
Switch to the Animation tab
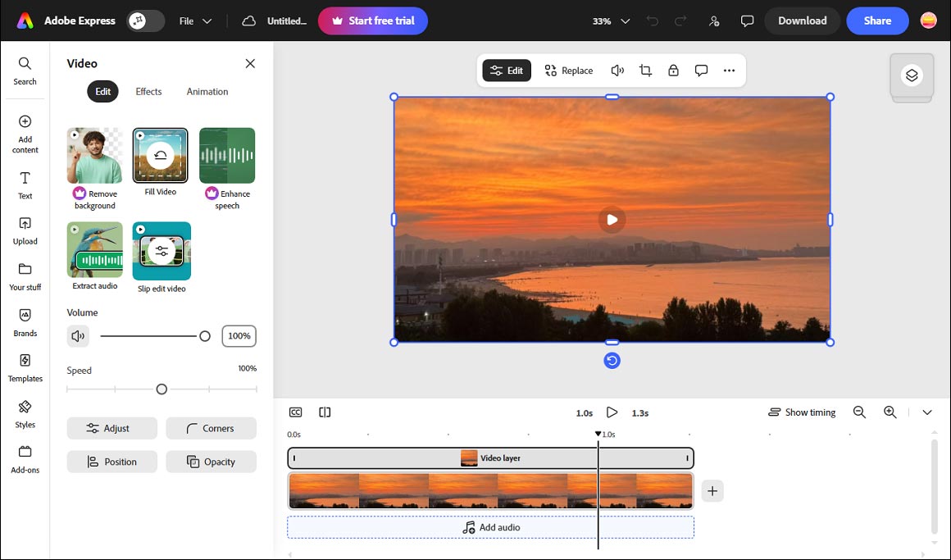click(x=207, y=92)
